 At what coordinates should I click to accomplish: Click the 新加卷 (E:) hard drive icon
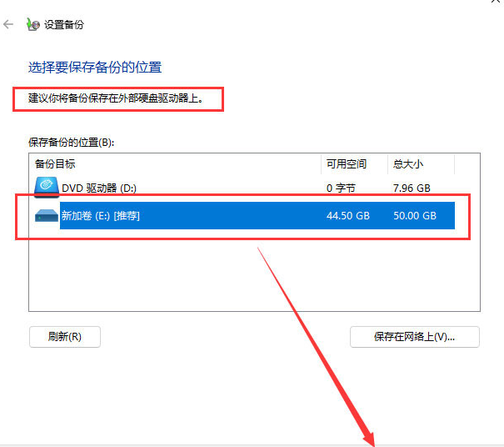click(x=46, y=215)
